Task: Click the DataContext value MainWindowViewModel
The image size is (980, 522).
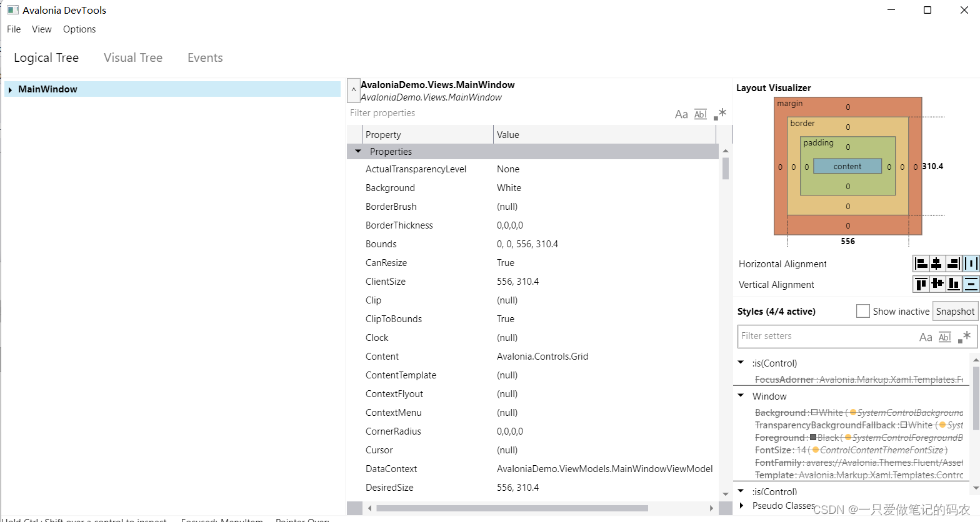Action: (604, 468)
